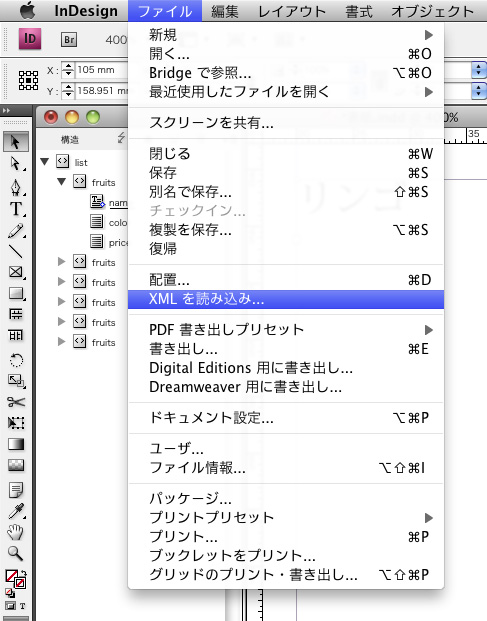Viewport: 487px width, 621px height.
Task: Open the レイアウト menu bar item
Action: click(x=292, y=11)
